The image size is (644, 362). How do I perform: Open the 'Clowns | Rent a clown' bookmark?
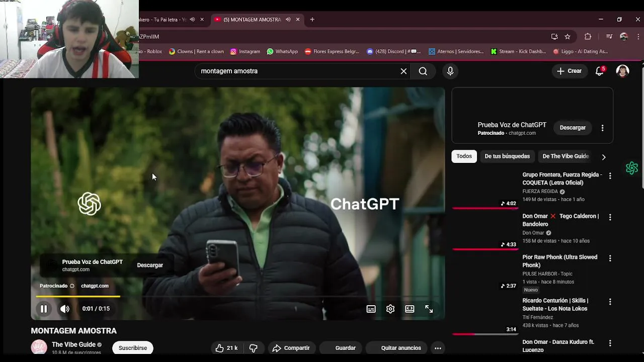[196, 51]
